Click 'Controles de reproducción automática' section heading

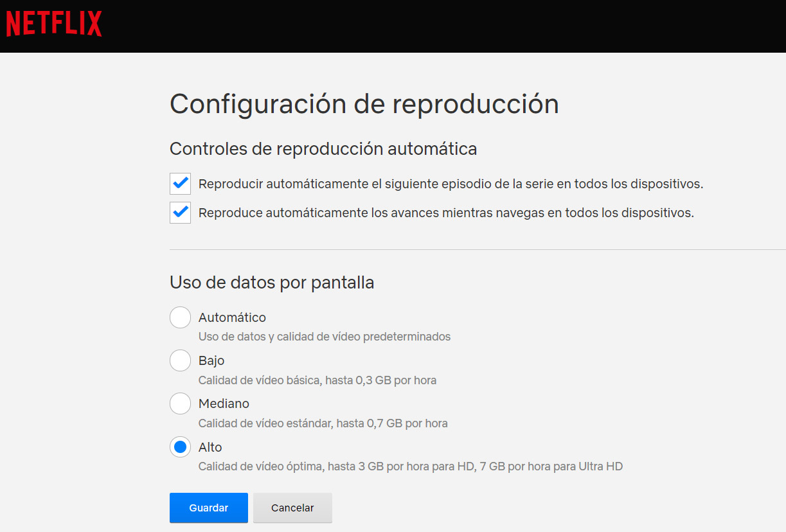pyautogui.click(x=323, y=149)
